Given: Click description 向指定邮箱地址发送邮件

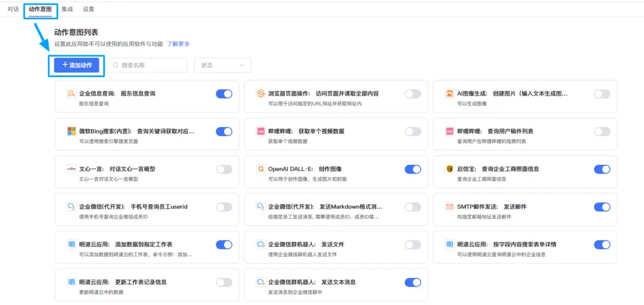Looking at the screenshot, I should [x=484, y=217].
